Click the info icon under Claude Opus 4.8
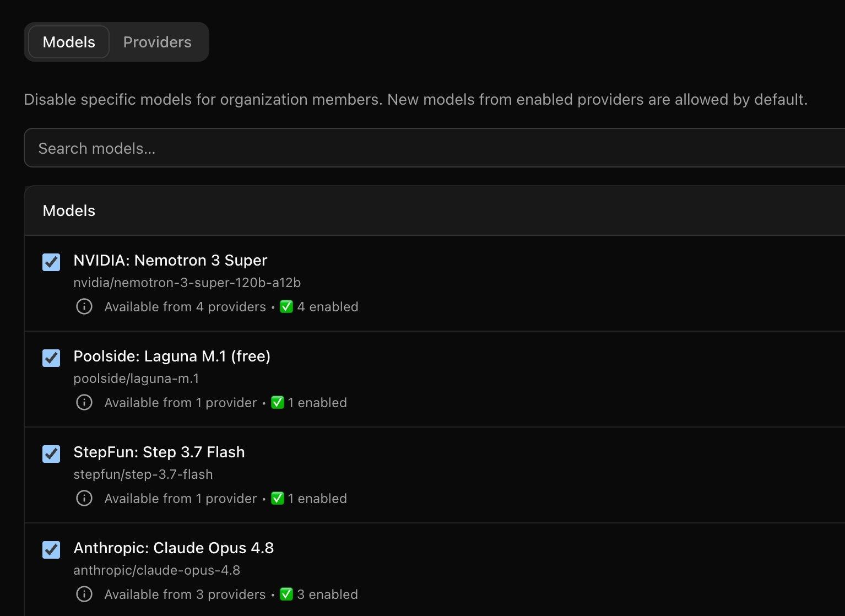Screen dimensions: 845x616 coord(84,594)
